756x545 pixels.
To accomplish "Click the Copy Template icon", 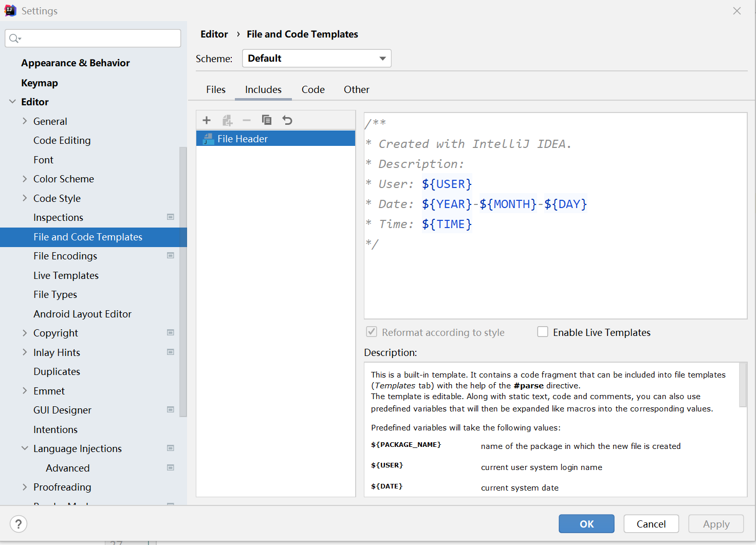I will click(267, 120).
